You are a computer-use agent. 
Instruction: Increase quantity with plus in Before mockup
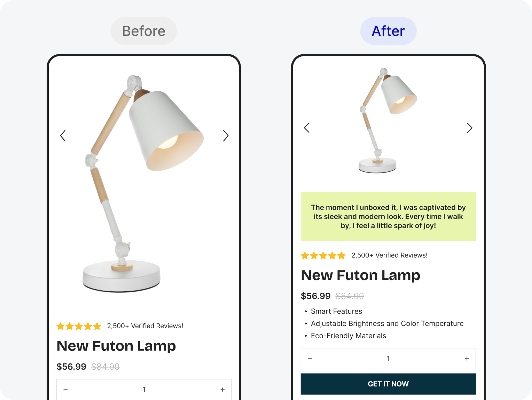coord(222,390)
